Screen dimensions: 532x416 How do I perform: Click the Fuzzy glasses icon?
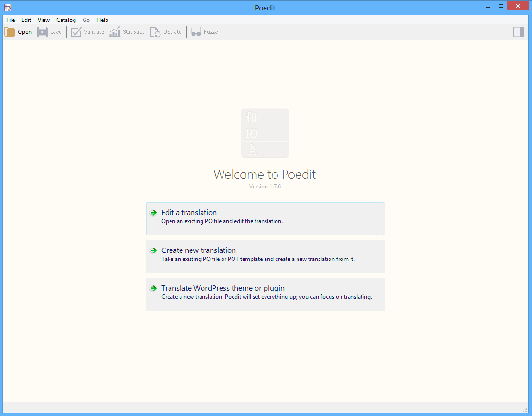[196, 32]
